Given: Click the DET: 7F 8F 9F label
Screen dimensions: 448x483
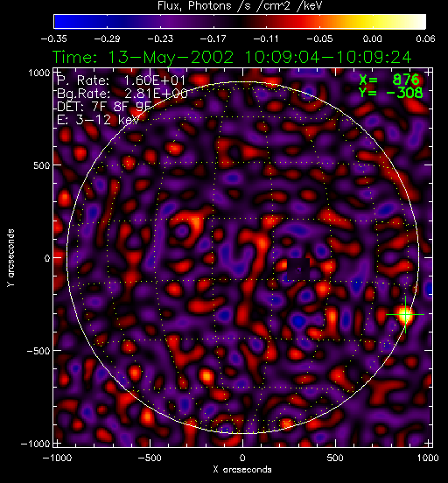Looking at the screenshot, I should [104, 107].
